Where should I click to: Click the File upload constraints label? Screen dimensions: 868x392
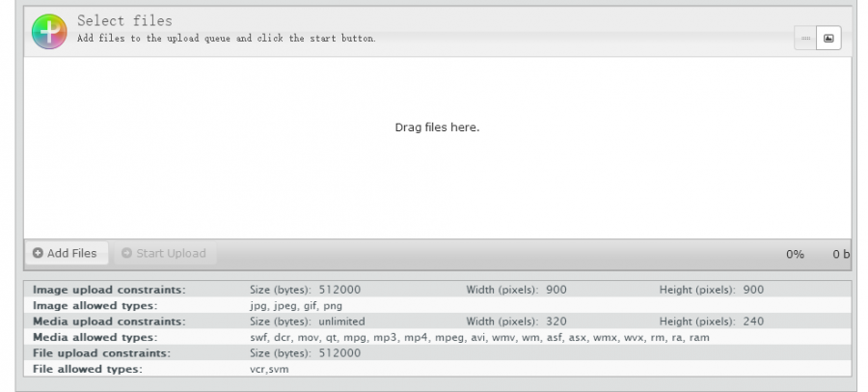click(102, 353)
